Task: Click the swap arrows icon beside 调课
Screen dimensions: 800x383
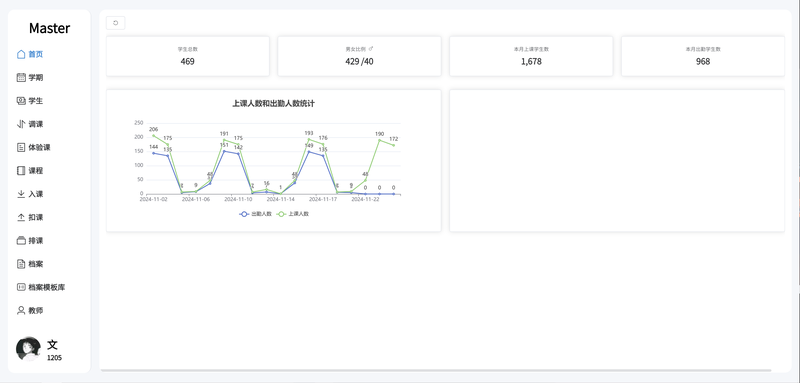Action: click(x=21, y=124)
